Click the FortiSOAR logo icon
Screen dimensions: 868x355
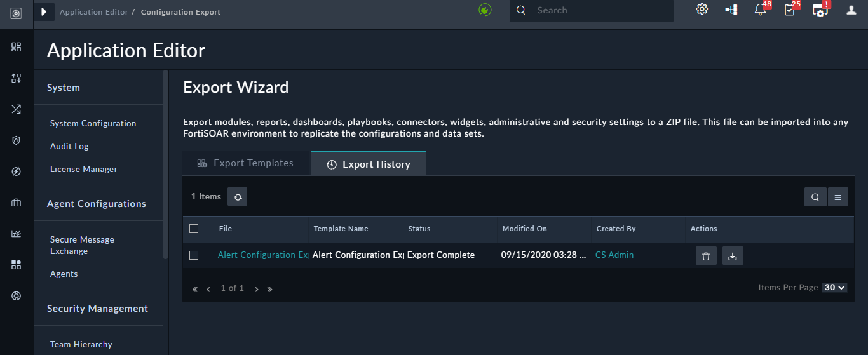pyautogui.click(x=17, y=12)
